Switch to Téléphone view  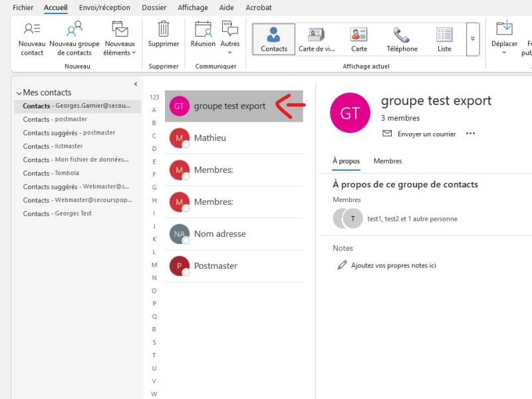pos(402,39)
